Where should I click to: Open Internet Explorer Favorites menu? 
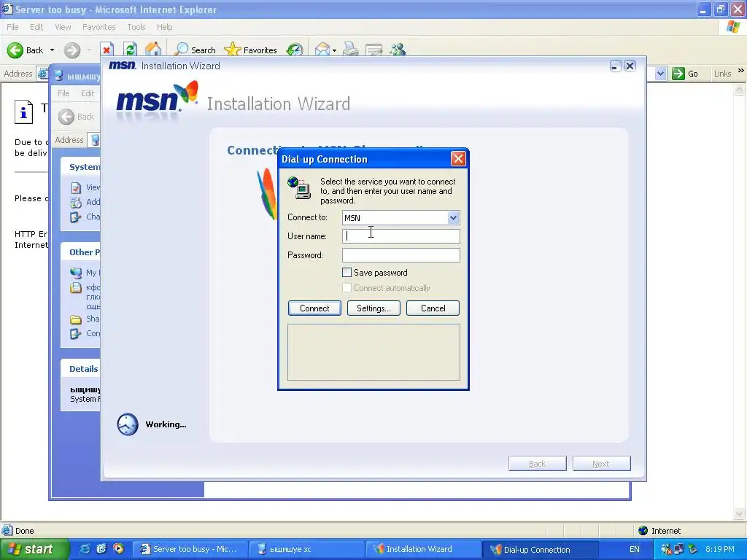(x=98, y=27)
